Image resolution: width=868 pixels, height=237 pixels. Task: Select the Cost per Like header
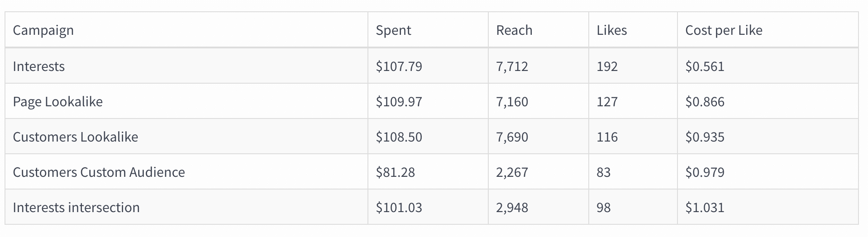pyautogui.click(x=724, y=30)
